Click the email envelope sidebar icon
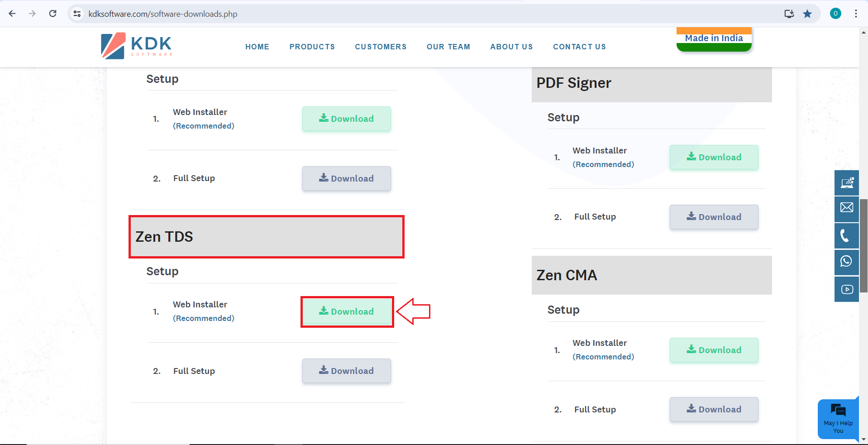868x445 pixels. (846, 208)
